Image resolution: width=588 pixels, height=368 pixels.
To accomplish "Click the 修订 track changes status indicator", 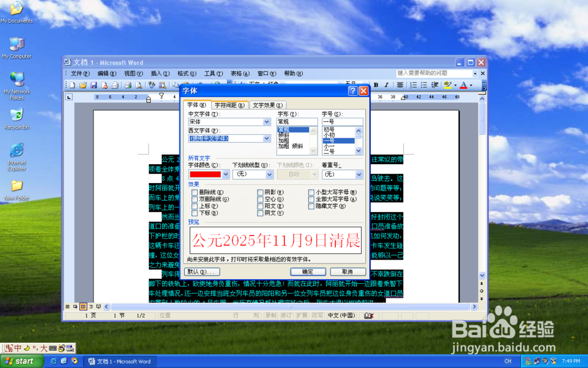I will [286, 316].
